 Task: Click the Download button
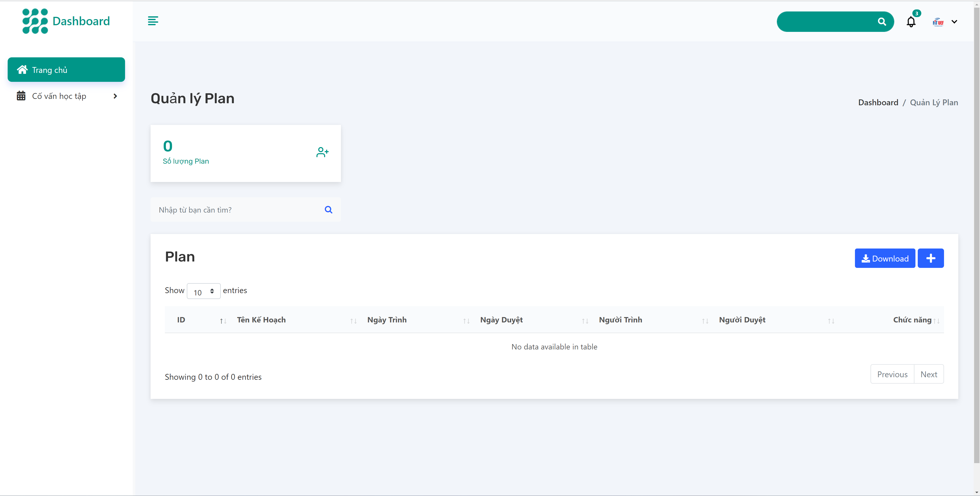coord(885,258)
